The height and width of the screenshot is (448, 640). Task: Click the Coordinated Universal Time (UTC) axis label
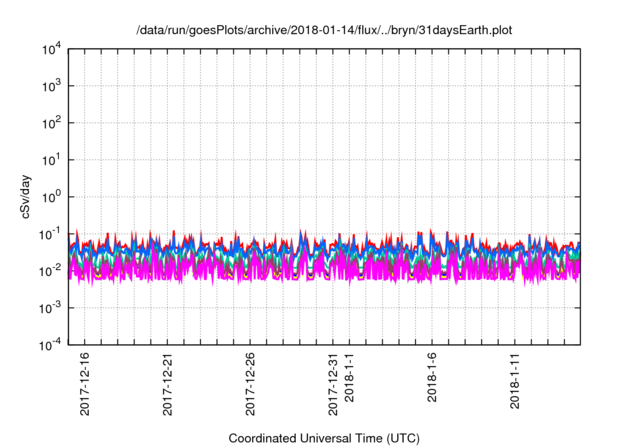click(x=324, y=438)
